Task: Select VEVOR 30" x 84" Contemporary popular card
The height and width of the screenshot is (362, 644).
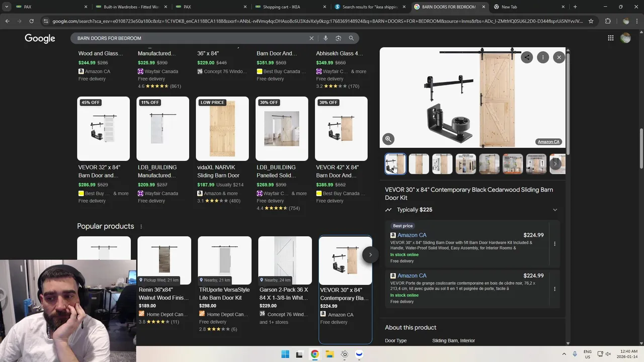Action: pyautogui.click(x=345, y=290)
